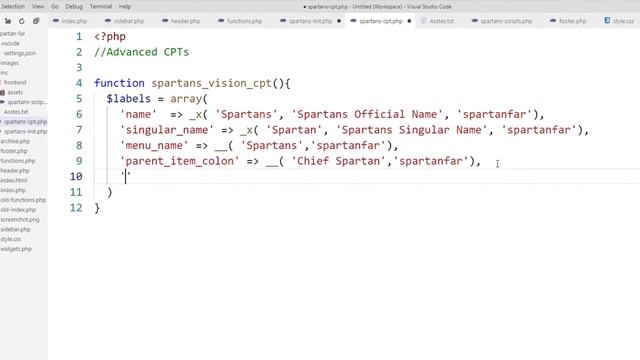Click 'singular_name' key on line 7
640x360 pixels.
(x=167, y=130)
